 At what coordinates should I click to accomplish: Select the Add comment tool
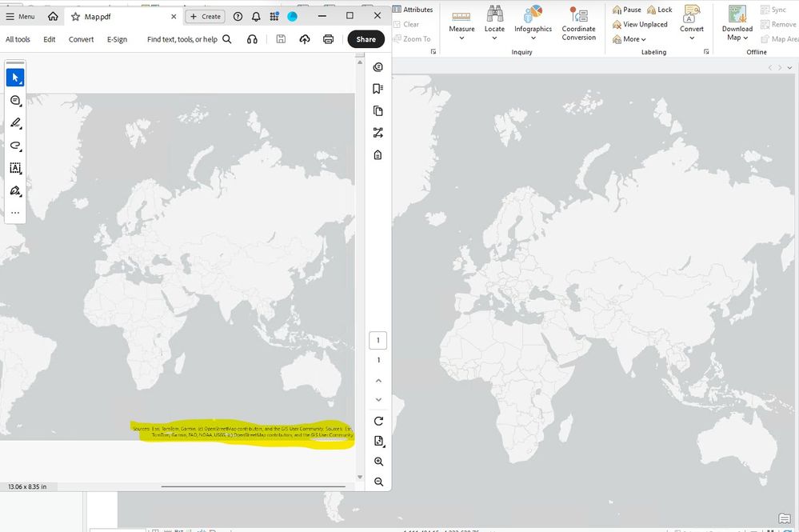point(15,100)
